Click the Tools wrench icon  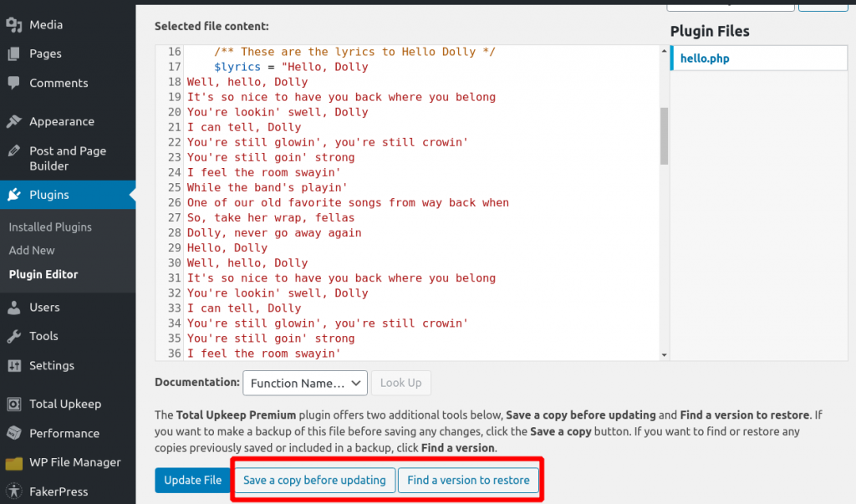[14, 336]
